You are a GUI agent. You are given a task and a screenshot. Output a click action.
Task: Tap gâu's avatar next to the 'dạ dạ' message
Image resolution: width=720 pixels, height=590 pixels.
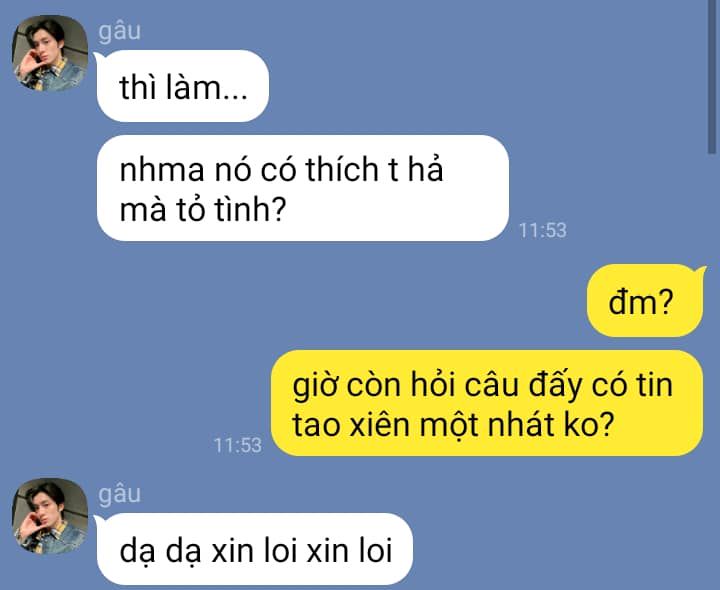pos(50,516)
